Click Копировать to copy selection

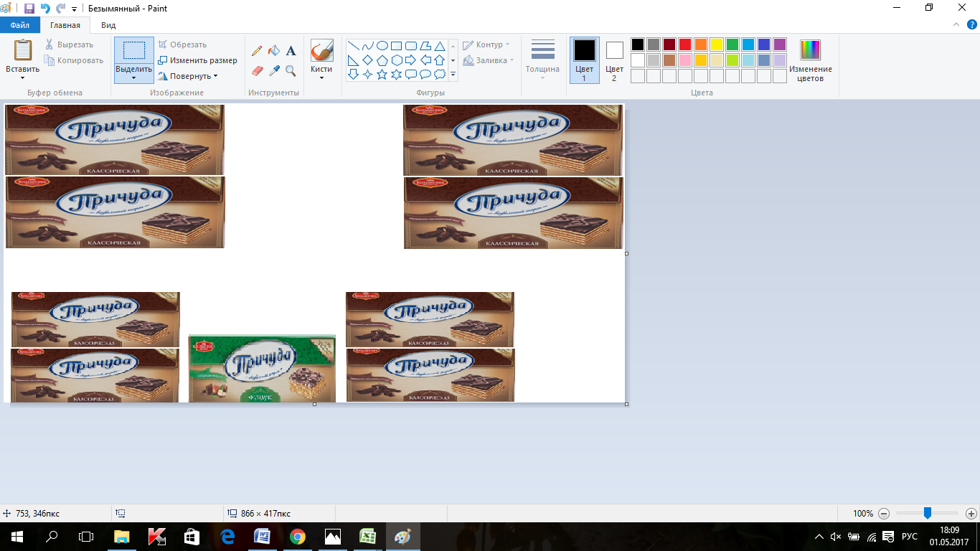(74, 60)
